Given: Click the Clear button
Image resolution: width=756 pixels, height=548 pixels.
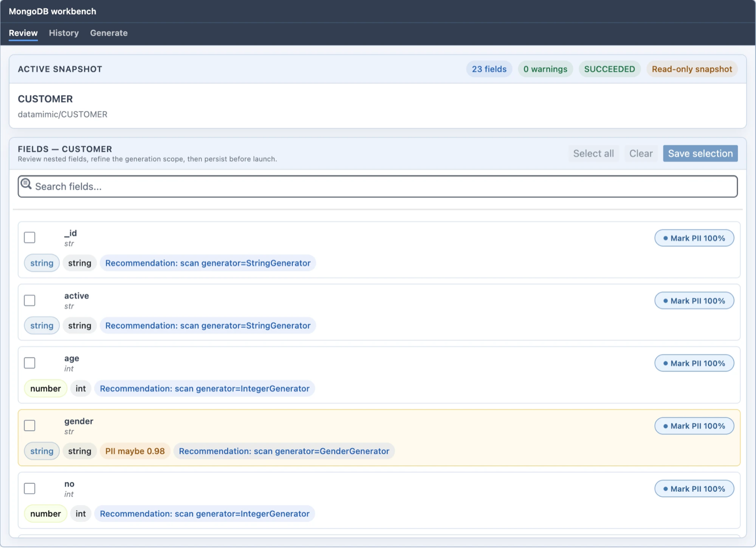Looking at the screenshot, I should 641,154.
